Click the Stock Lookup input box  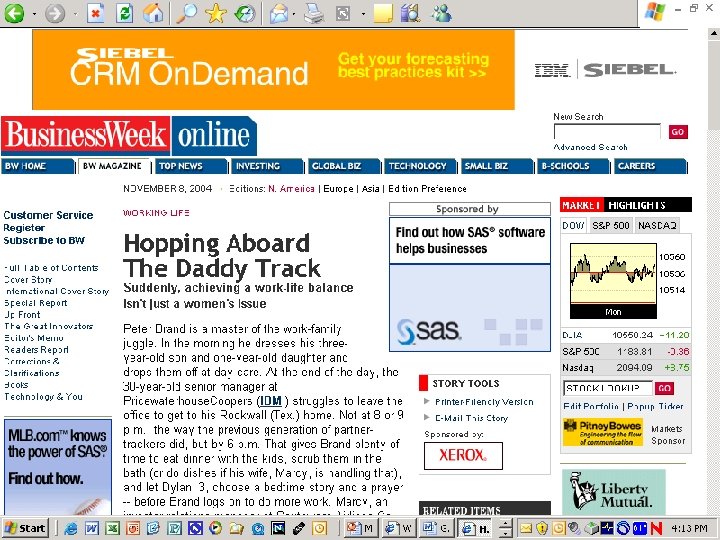(x=608, y=388)
